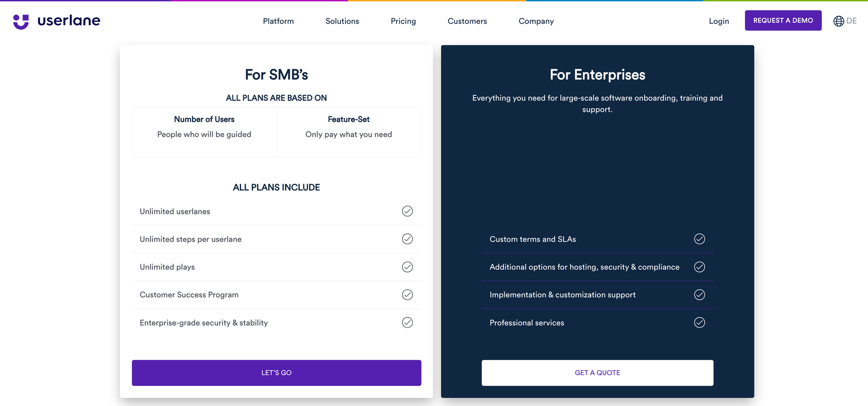Click checkmark for Additional hosting options row
The height and width of the screenshot is (406, 868).
coord(700,267)
